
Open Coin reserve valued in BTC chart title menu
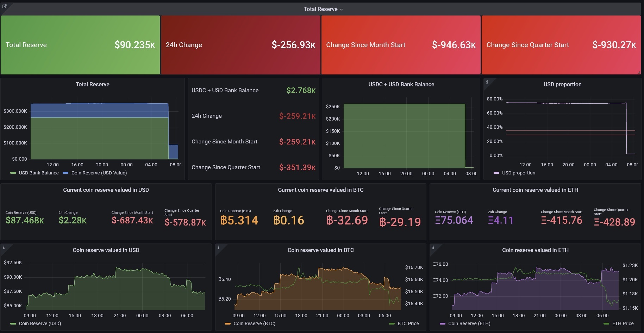321,250
